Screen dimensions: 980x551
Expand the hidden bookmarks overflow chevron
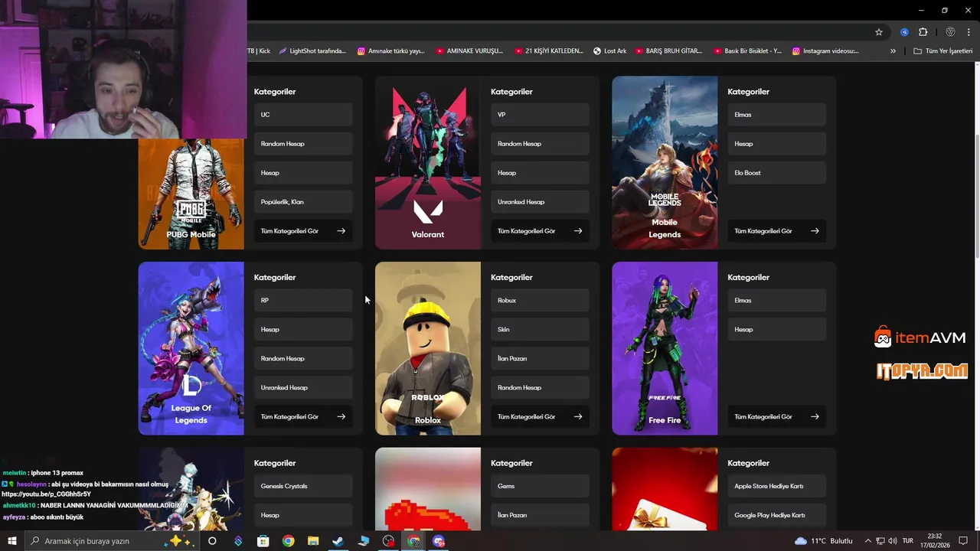click(893, 51)
